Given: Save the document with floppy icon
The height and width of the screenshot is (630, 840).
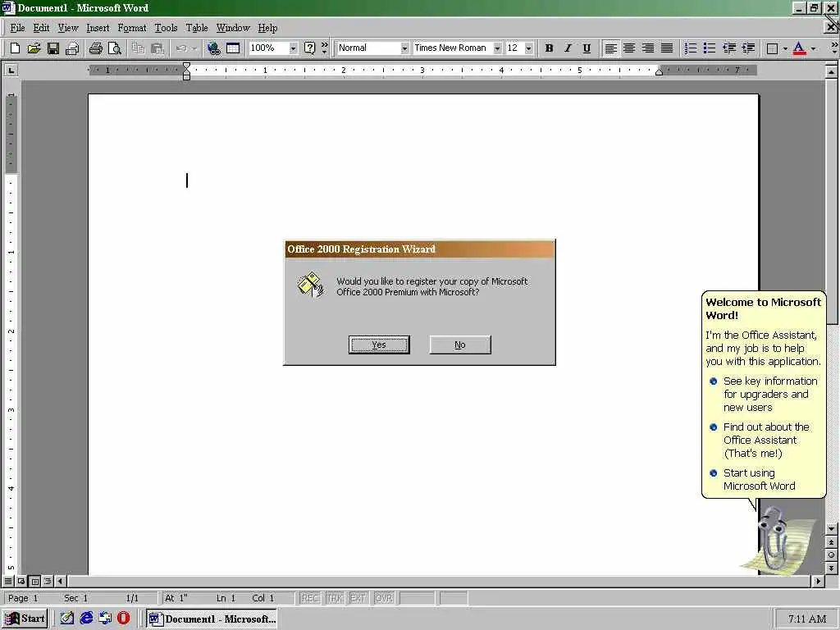Looking at the screenshot, I should pos(52,48).
